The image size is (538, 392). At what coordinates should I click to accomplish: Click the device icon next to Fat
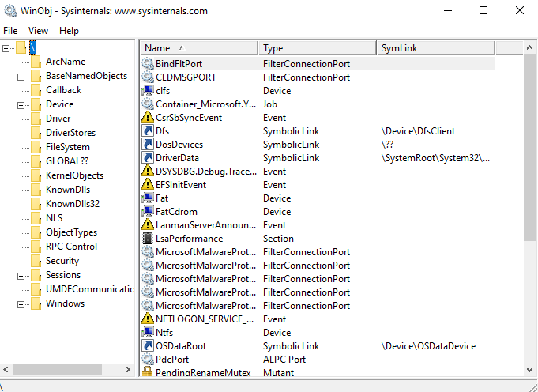[148, 198]
